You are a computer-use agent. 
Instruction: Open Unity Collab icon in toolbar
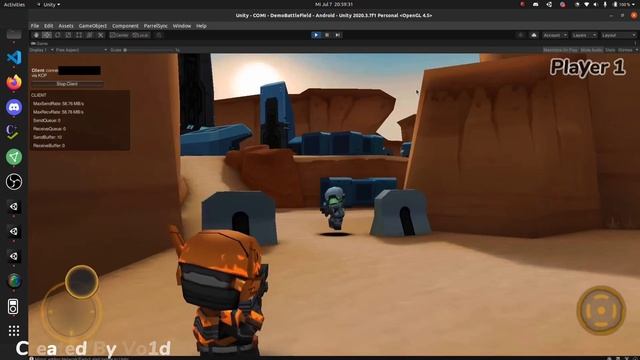pyautogui.click(x=520, y=35)
